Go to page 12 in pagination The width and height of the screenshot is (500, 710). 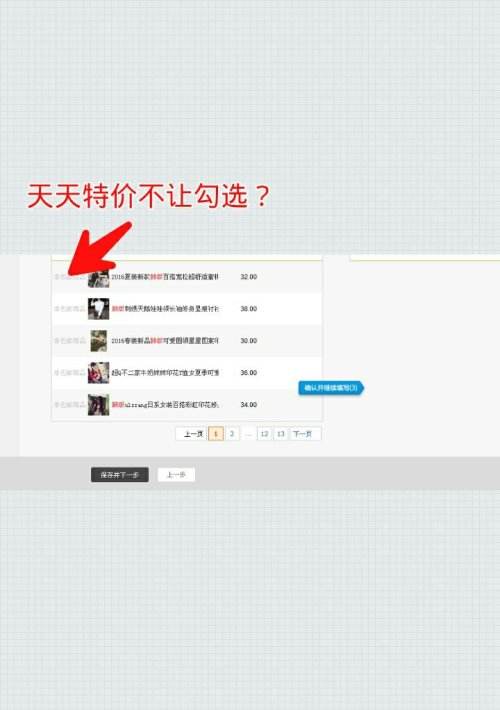(x=264, y=434)
